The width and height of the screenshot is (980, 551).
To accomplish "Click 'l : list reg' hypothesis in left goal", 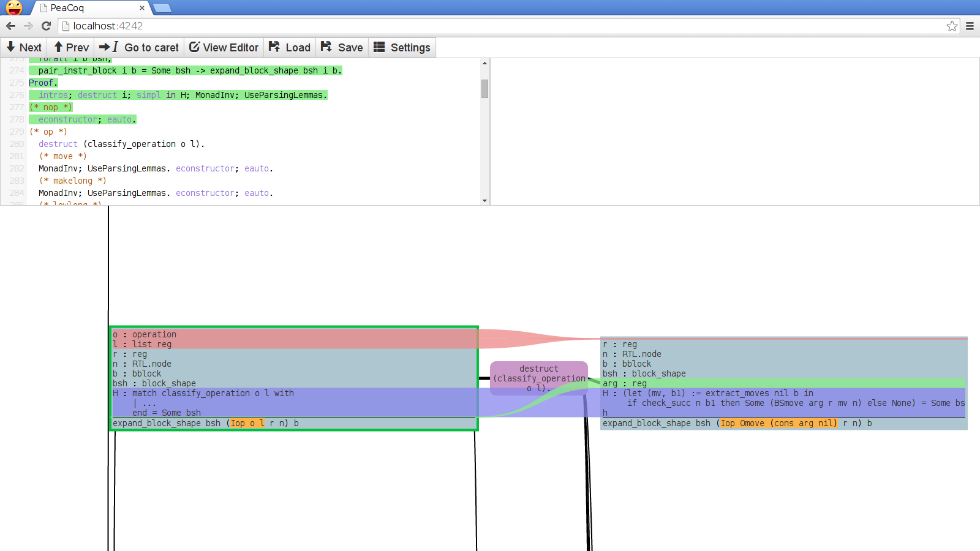I will 142,344.
